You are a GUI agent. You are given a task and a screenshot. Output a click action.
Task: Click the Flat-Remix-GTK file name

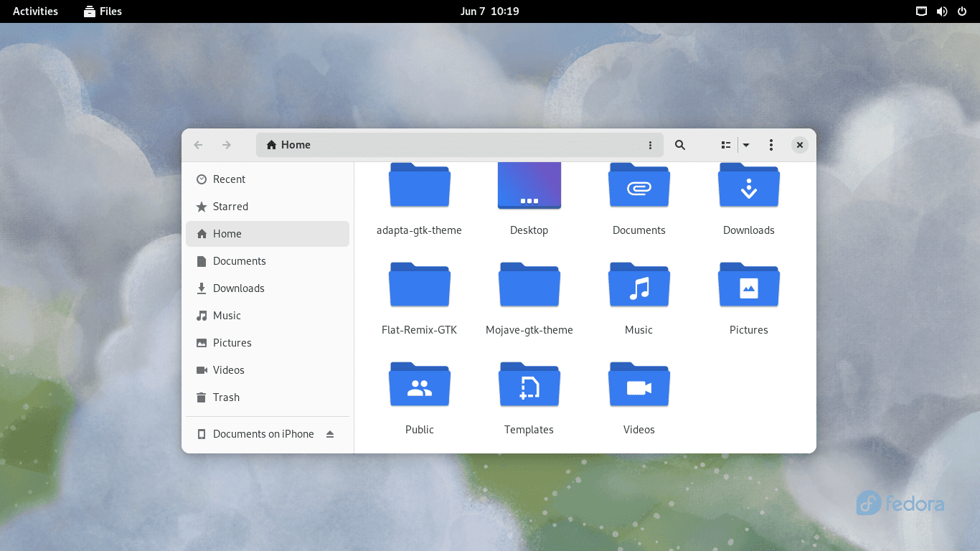coord(419,330)
